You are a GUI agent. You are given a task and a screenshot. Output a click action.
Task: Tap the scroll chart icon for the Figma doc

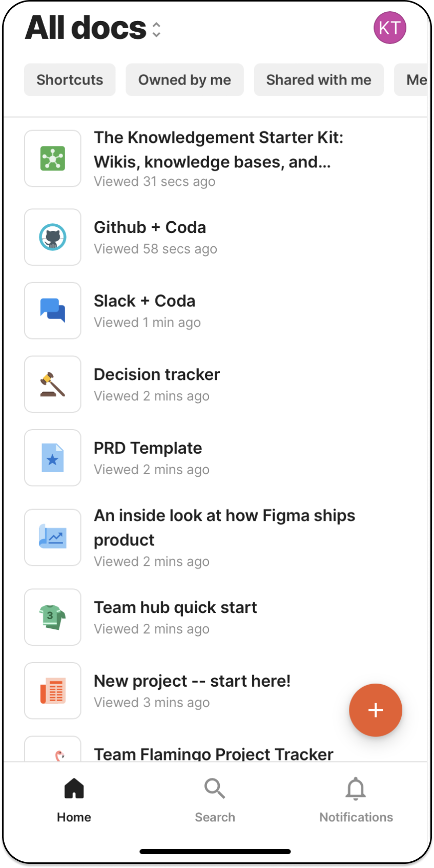(x=52, y=537)
